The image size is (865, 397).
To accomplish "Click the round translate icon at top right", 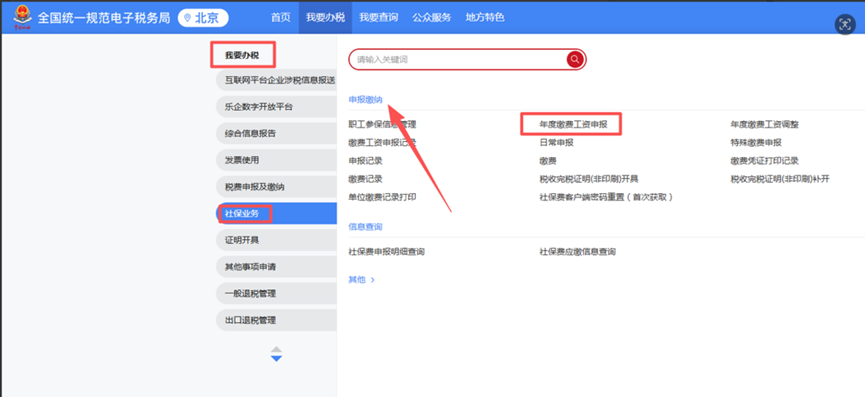I will 845,24.
